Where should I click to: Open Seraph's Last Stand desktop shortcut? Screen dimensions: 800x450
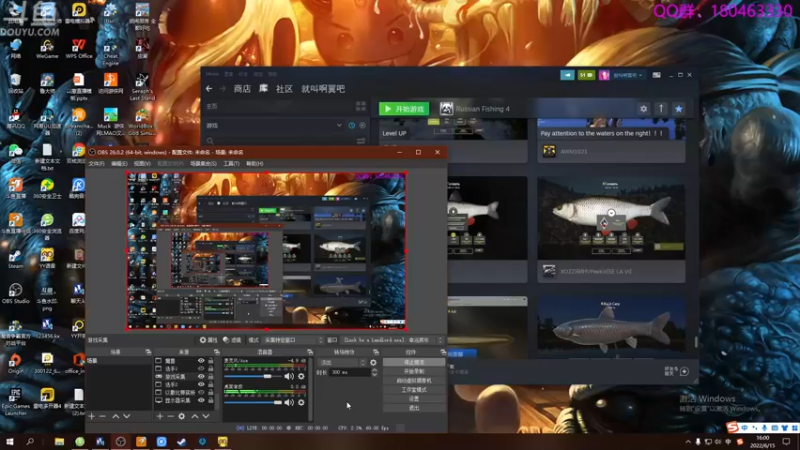point(142,87)
